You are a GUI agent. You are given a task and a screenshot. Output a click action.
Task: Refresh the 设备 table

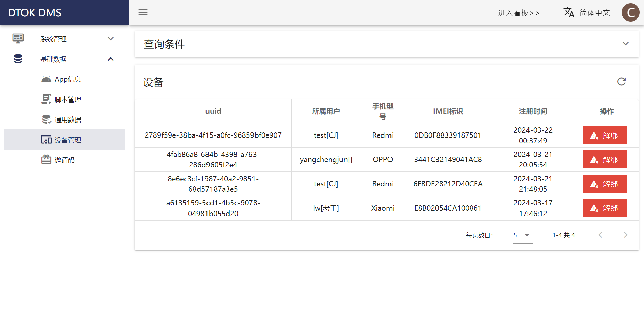point(622,82)
